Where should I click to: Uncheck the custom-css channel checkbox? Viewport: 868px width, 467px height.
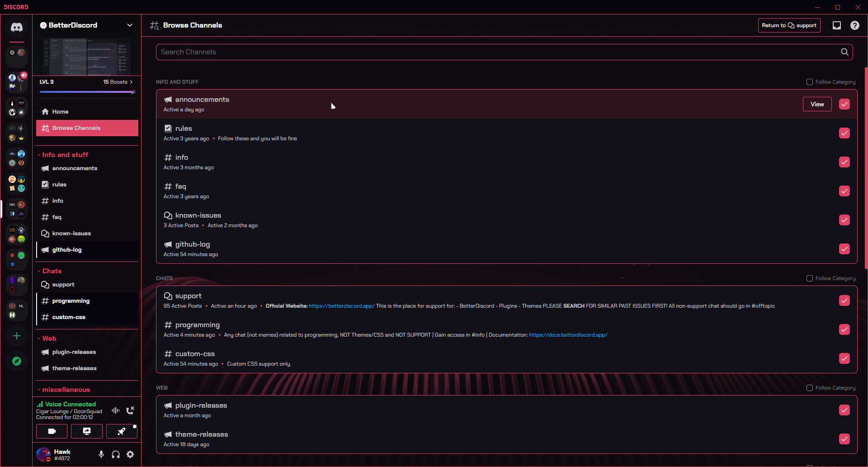click(x=844, y=358)
